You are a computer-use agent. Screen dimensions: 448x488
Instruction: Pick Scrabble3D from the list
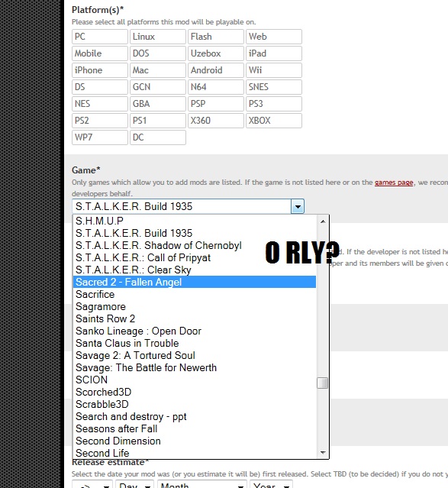(195, 404)
